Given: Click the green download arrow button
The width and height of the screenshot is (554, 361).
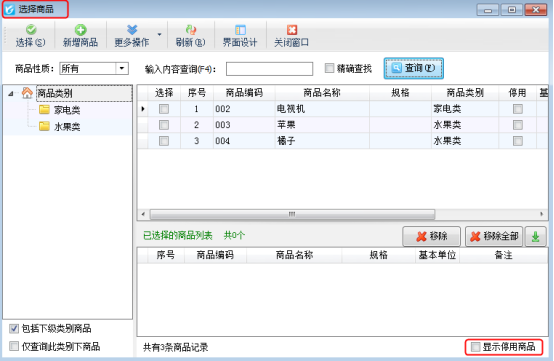Looking at the screenshot, I should tap(536, 236).
